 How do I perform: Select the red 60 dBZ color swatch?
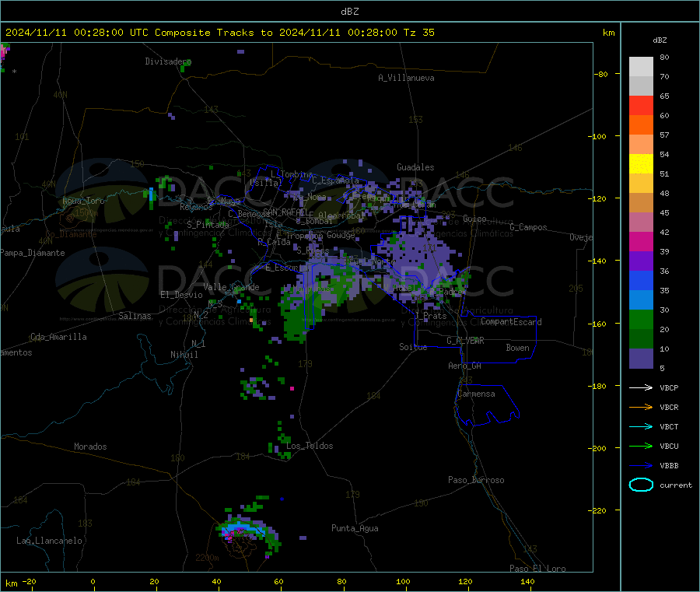[641, 105]
